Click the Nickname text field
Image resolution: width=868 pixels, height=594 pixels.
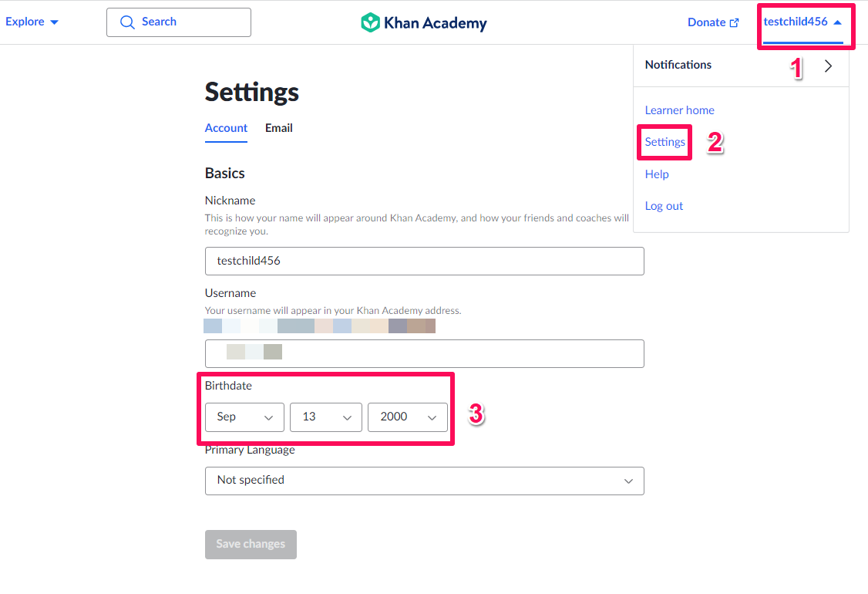425,261
